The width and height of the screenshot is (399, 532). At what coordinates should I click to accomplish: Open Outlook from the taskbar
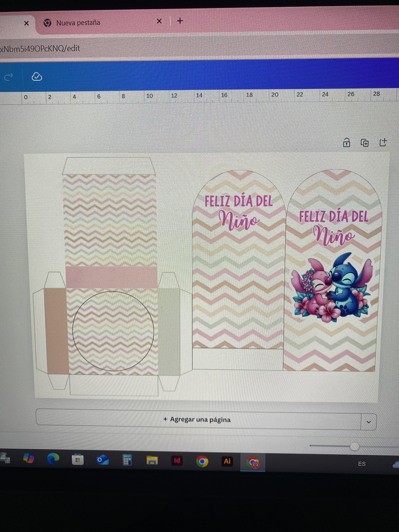tap(102, 460)
